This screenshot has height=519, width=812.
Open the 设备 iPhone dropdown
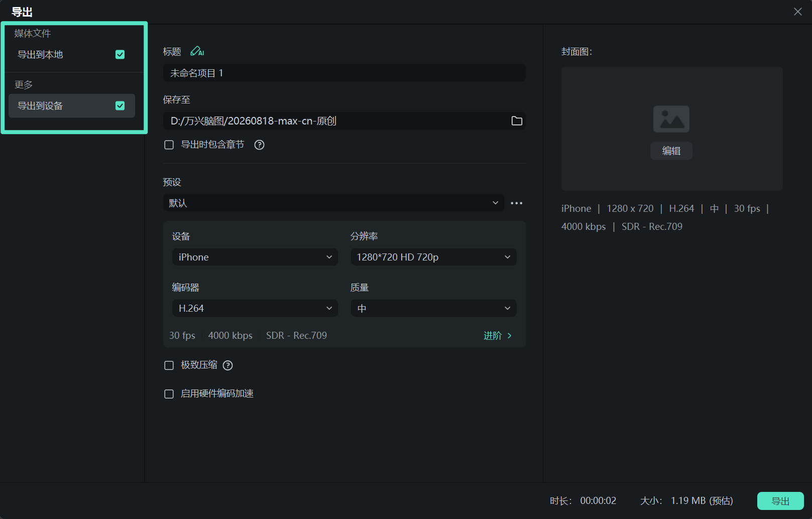point(255,257)
